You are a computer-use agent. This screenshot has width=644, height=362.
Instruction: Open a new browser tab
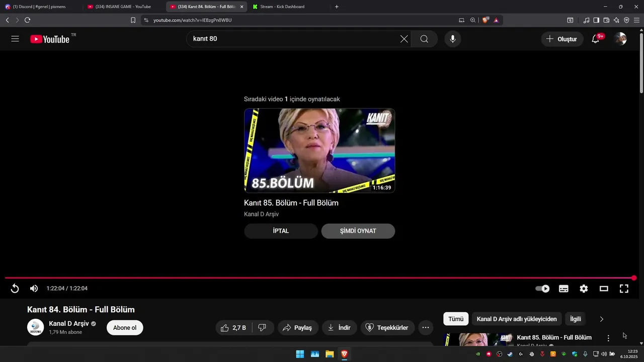(x=337, y=7)
